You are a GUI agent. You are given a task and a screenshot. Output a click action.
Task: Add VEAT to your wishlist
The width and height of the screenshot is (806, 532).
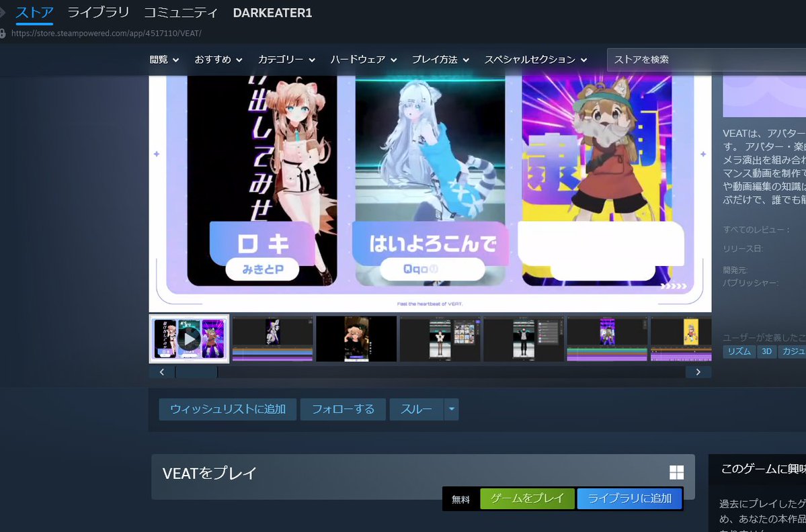coord(227,409)
